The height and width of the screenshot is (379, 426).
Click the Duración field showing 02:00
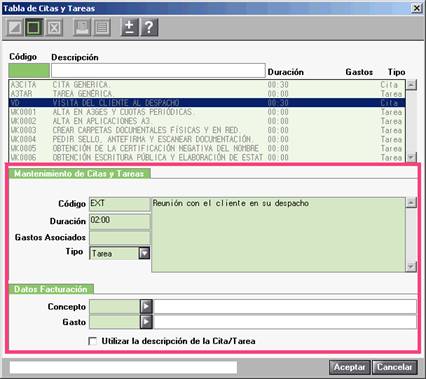pyautogui.click(x=120, y=221)
